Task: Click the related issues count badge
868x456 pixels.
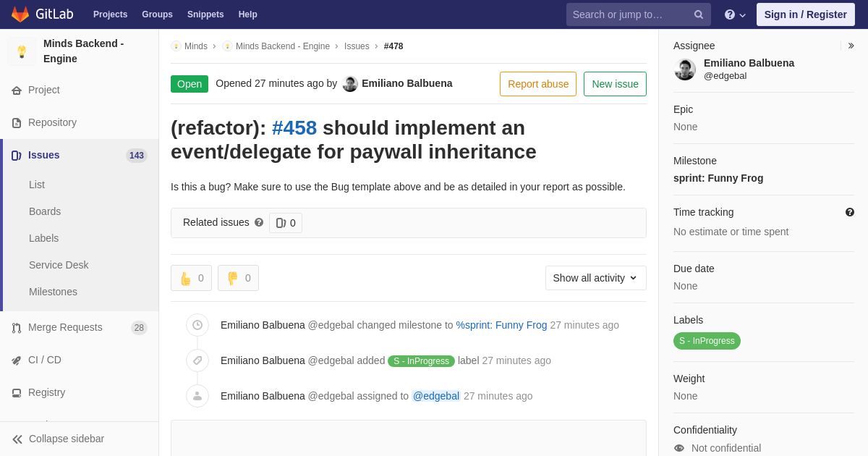Action: [286, 223]
